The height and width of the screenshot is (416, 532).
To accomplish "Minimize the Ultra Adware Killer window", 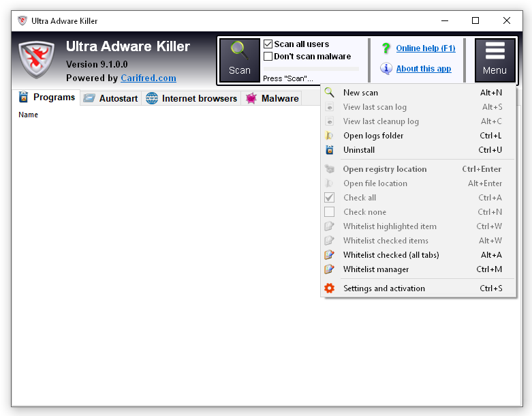I will click(x=445, y=20).
